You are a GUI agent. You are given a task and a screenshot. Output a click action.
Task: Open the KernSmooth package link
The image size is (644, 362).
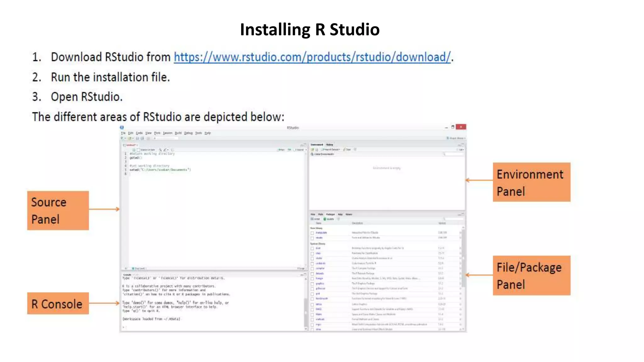pyautogui.click(x=322, y=299)
